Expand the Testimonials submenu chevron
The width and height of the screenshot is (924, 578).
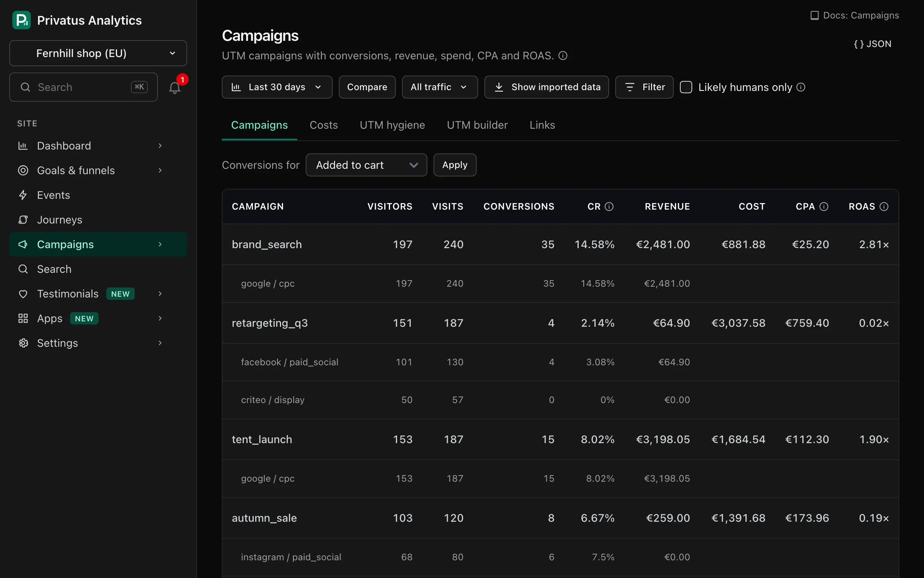click(x=160, y=294)
